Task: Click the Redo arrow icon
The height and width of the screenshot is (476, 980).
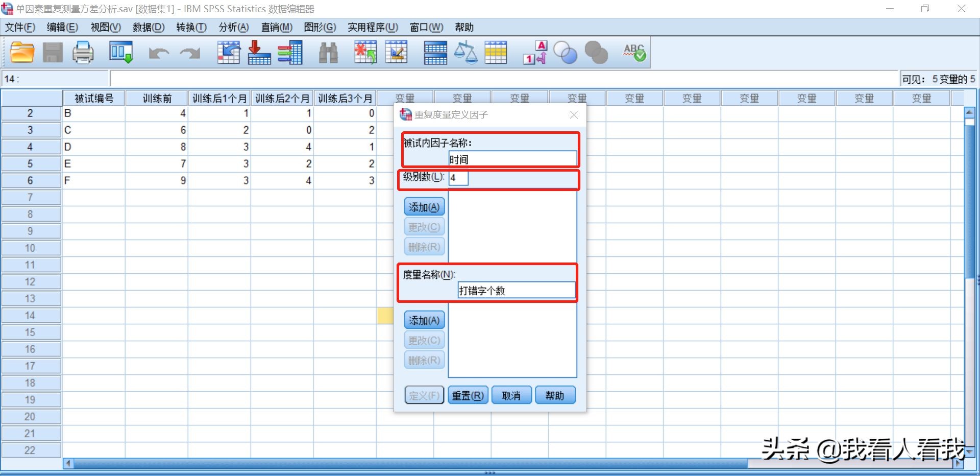Action: (x=190, y=53)
